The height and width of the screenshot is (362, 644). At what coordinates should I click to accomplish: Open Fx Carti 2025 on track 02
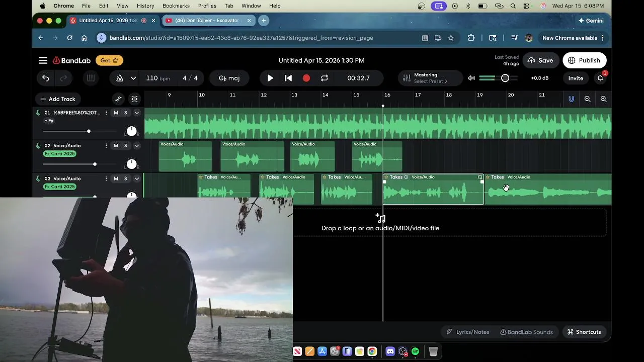click(60, 154)
